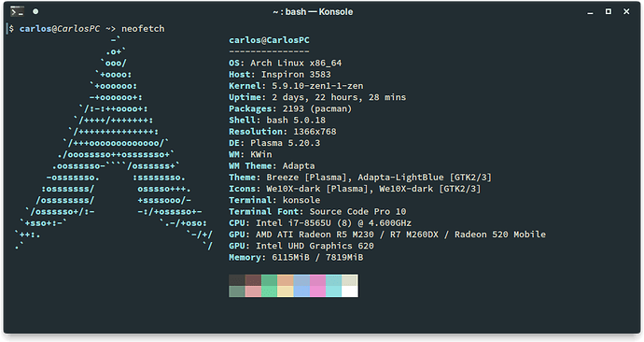Click the 'Resolution: 1366x768' line

click(x=283, y=132)
